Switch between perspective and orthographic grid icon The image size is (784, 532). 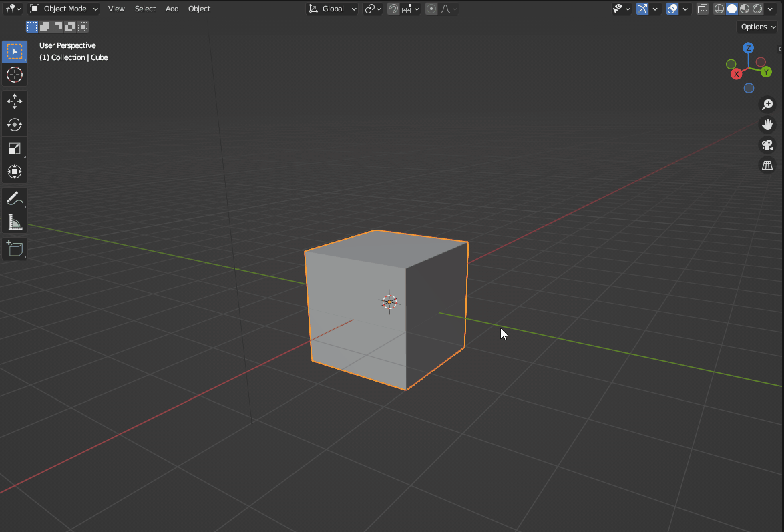pyautogui.click(x=767, y=164)
